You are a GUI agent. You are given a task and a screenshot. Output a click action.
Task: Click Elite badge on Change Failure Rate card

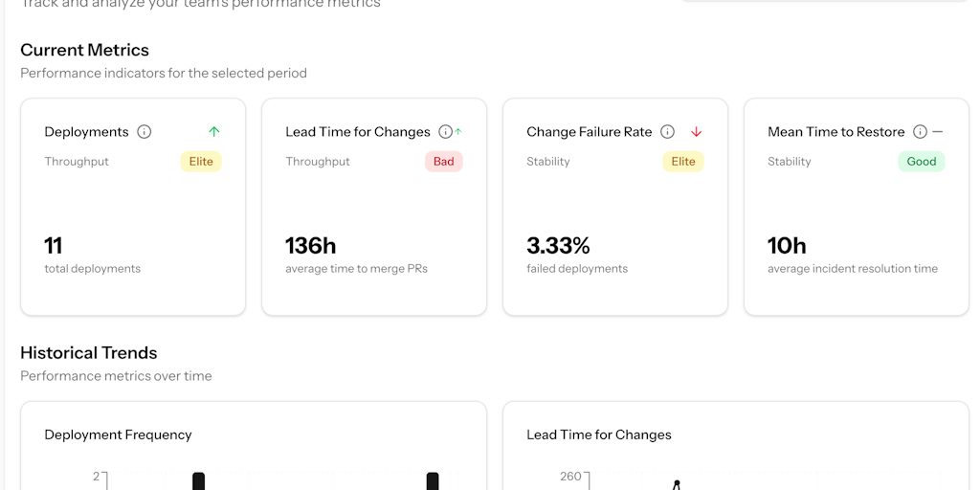tap(683, 162)
